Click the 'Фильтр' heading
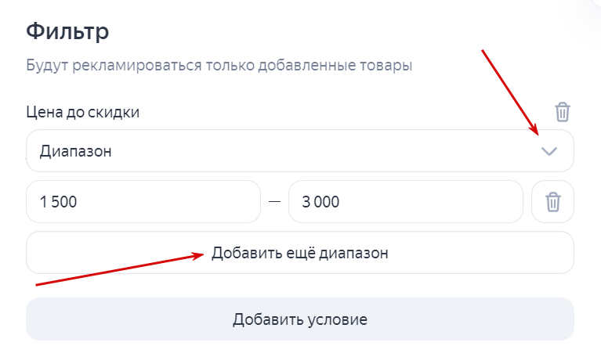Viewport: 601px width, 364px height. click(67, 31)
